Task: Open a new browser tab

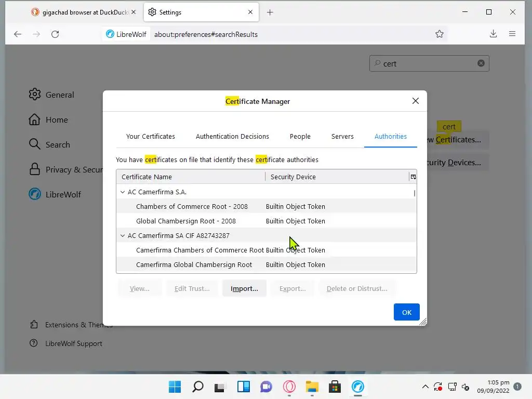Action: [x=270, y=12]
